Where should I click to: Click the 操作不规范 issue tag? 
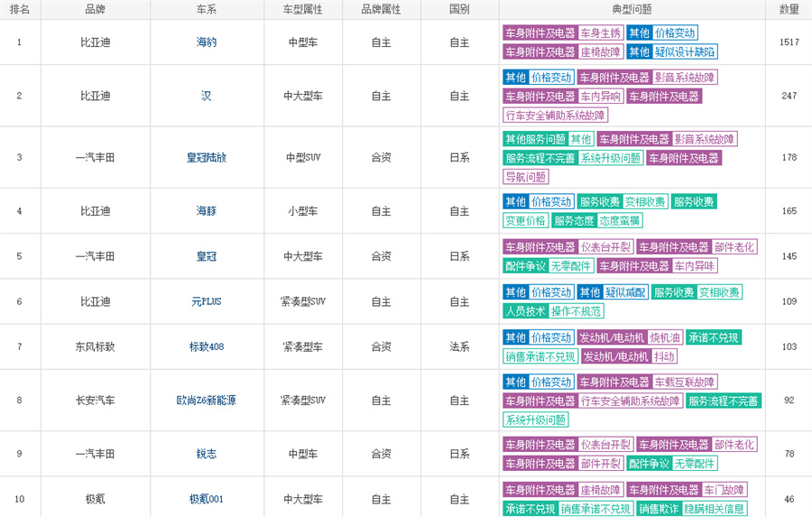click(576, 311)
